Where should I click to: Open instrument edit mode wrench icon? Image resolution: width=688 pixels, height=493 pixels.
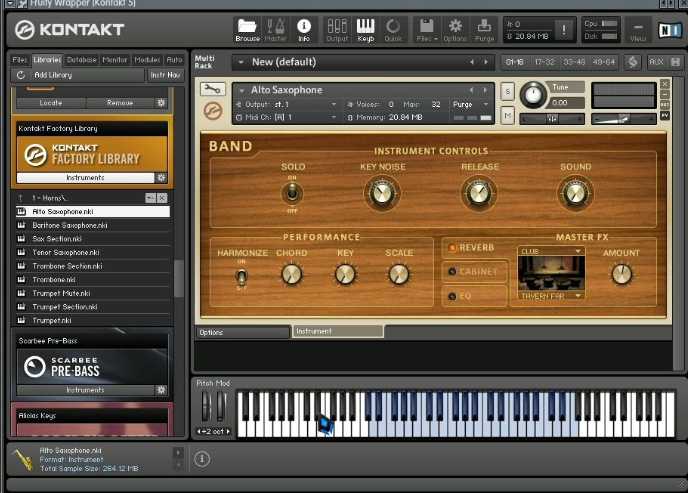coord(212,89)
